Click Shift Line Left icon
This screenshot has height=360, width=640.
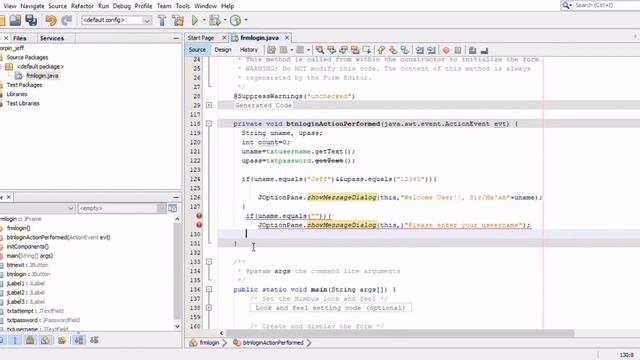[420, 50]
